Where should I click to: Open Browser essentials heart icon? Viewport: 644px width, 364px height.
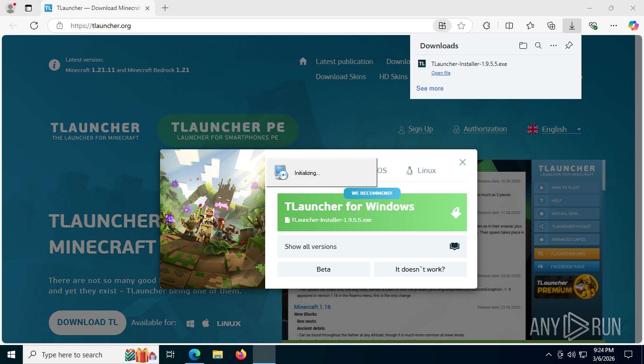click(x=593, y=26)
